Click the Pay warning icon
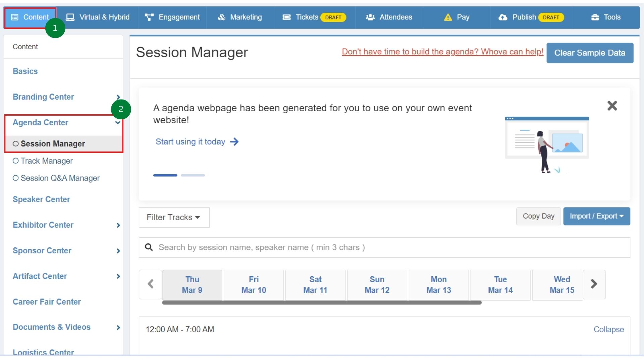Viewport: 644px width, 362px height. coord(448,17)
